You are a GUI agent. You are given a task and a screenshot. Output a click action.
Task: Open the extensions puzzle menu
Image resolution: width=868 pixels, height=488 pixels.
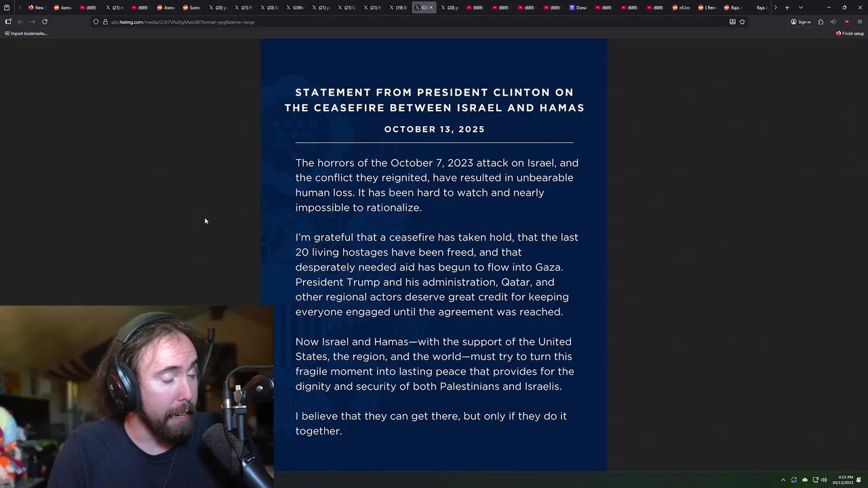click(x=821, y=22)
